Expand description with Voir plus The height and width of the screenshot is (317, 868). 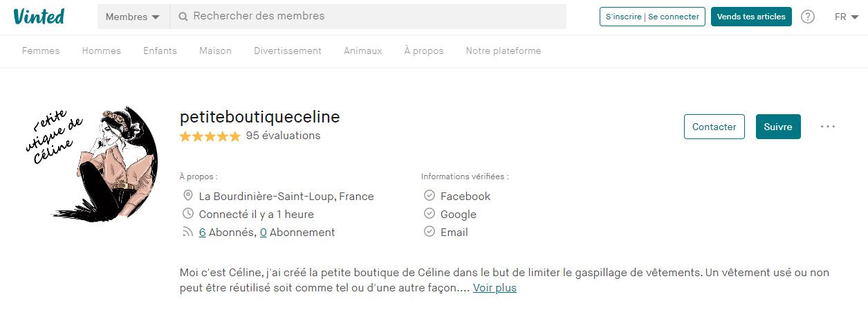[x=495, y=288]
